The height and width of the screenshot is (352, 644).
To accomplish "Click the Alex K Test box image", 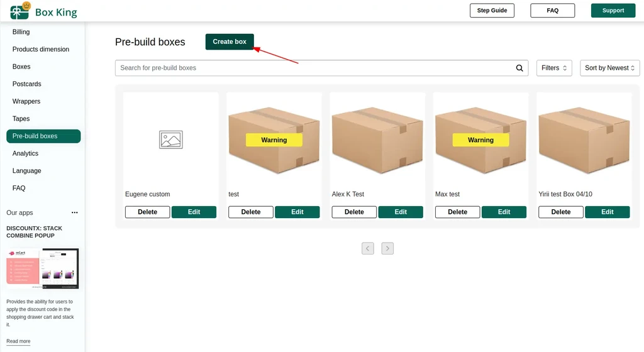I will tap(377, 140).
